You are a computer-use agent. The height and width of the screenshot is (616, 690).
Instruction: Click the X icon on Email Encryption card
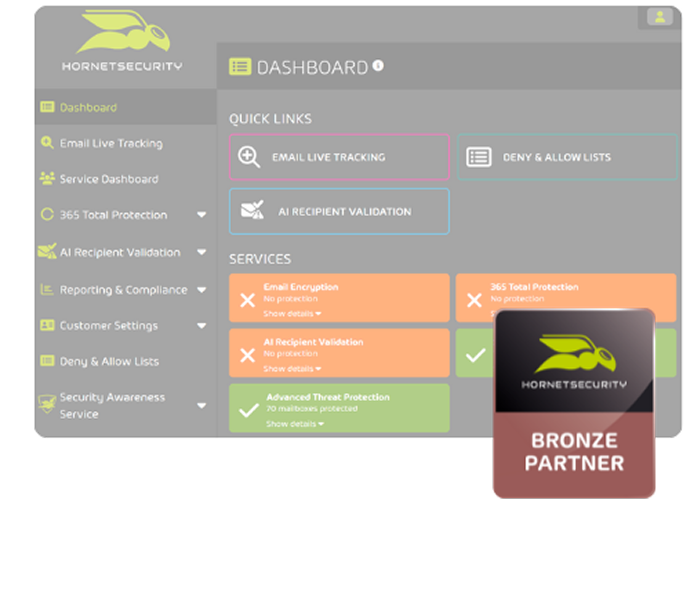247,300
